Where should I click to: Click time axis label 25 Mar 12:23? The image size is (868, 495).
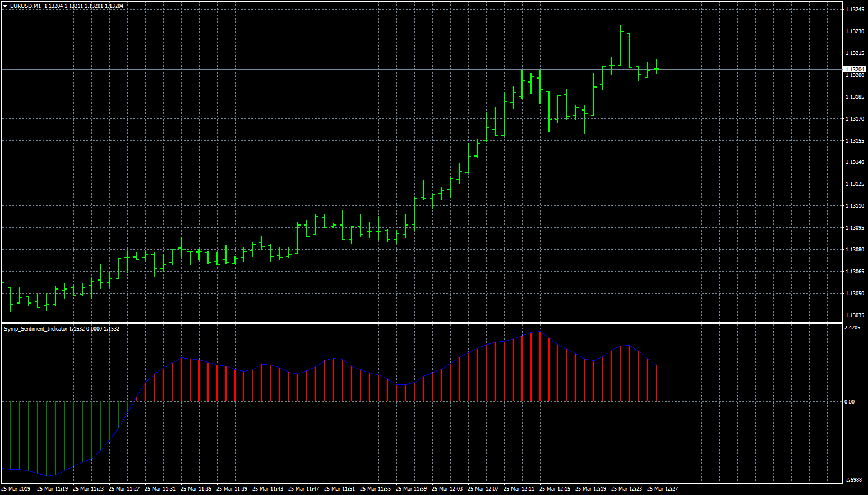(627, 489)
